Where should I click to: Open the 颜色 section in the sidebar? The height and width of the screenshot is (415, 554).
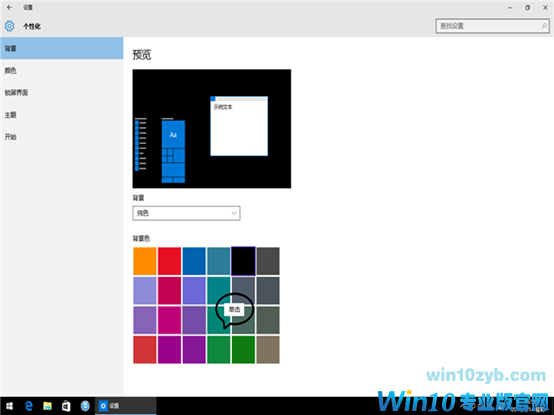[x=62, y=71]
